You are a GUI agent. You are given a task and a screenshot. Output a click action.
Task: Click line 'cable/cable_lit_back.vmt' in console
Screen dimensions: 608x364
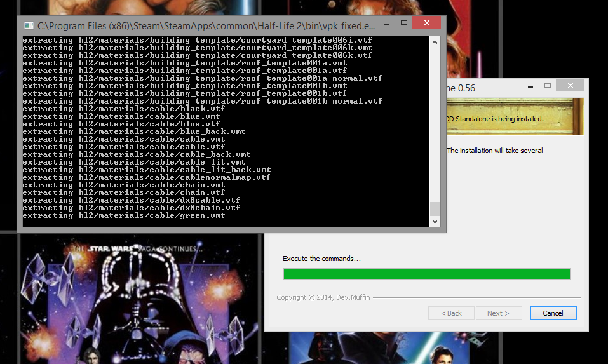pos(147,170)
